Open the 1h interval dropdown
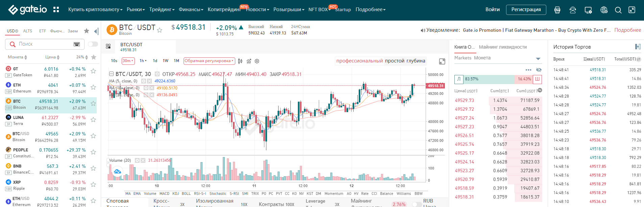The height and width of the screenshot is (207, 644). [143, 61]
